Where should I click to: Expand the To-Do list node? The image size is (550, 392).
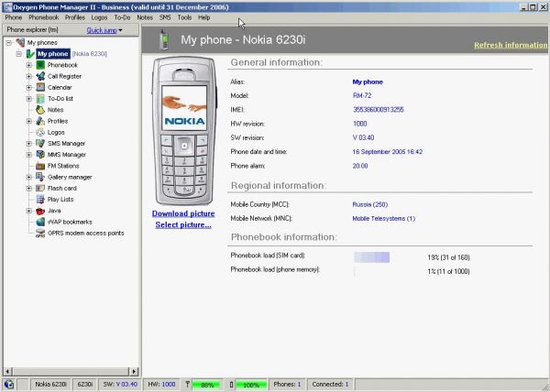pyautogui.click(x=29, y=99)
